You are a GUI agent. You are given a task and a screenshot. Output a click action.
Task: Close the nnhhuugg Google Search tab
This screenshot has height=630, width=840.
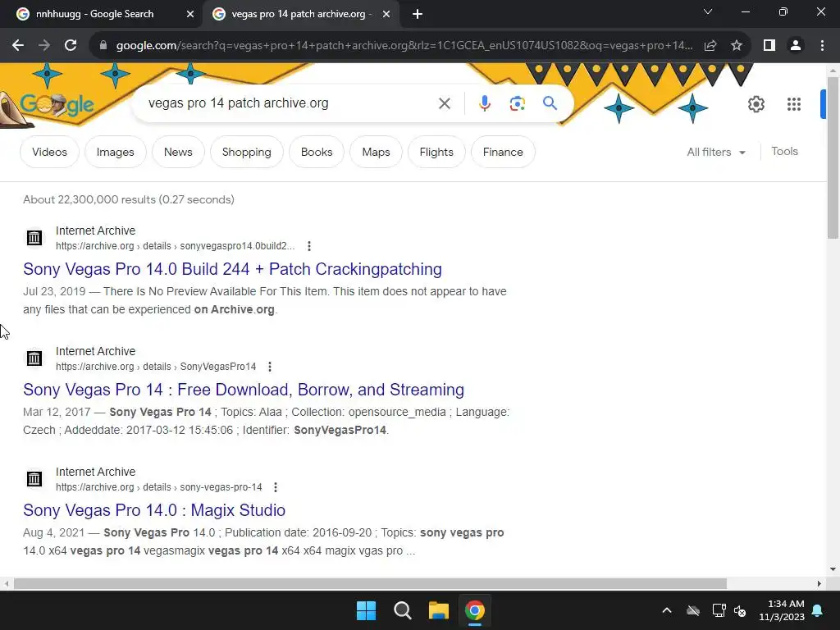point(189,14)
